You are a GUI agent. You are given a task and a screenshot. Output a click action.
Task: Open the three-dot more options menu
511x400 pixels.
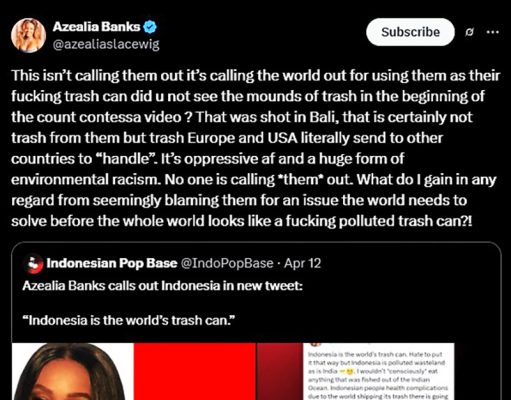point(492,32)
